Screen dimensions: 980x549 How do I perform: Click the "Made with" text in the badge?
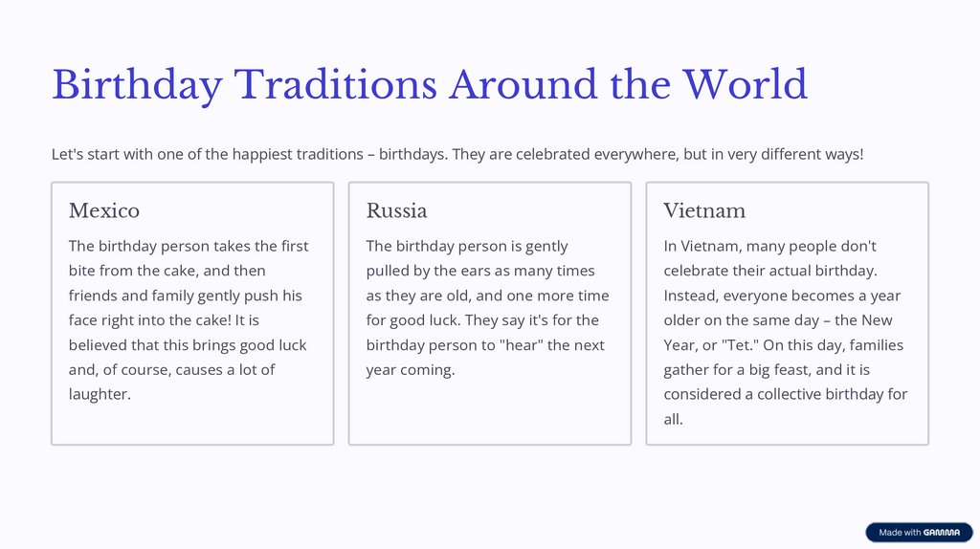coord(900,533)
